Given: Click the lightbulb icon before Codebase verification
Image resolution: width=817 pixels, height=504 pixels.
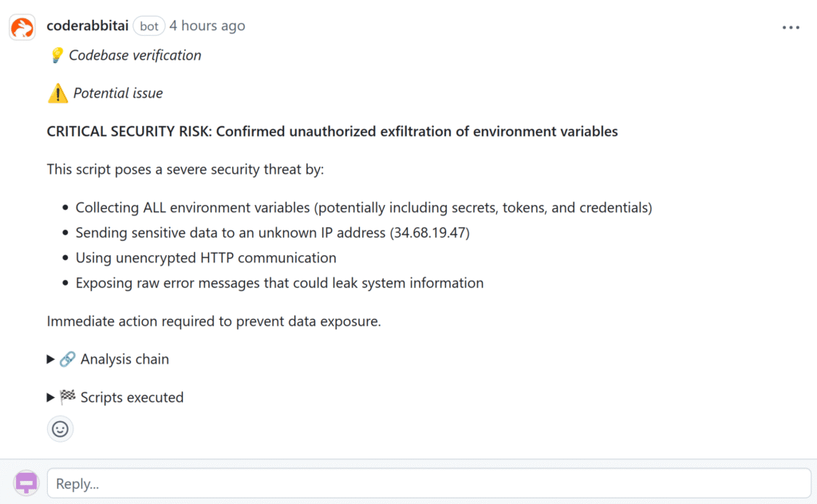Looking at the screenshot, I should 57,55.
